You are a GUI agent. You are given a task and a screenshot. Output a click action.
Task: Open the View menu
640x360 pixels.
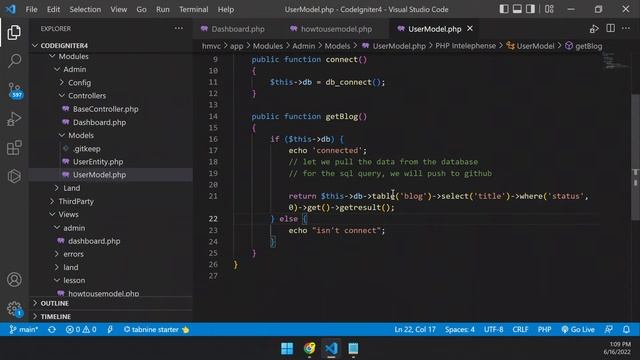click(x=118, y=9)
